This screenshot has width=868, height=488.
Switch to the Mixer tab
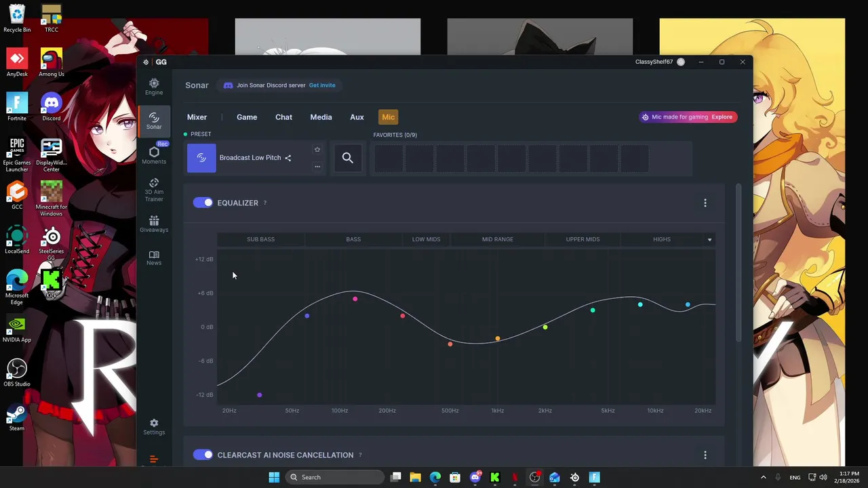pos(197,117)
